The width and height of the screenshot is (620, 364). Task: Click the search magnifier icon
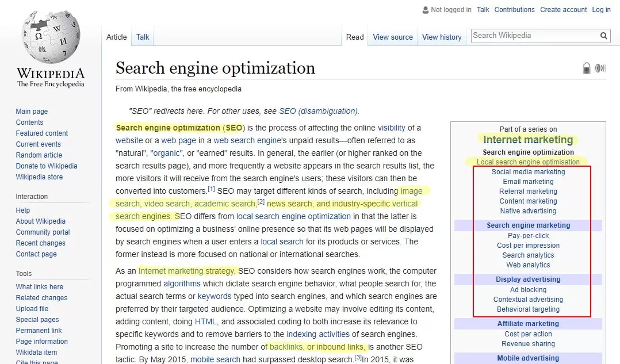point(603,36)
